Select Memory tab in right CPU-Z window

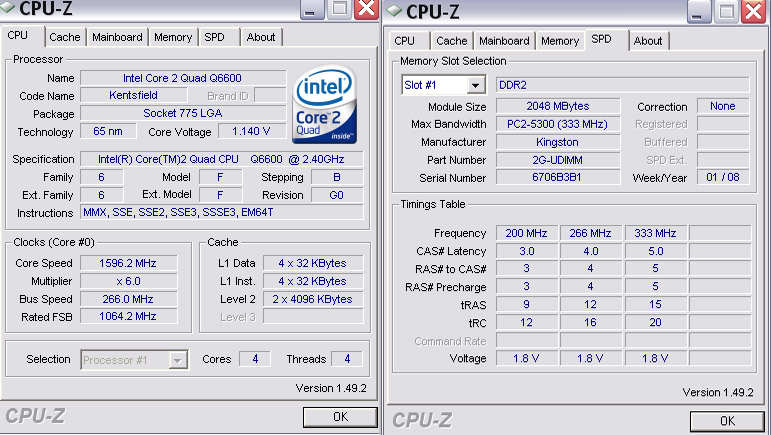[560, 41]
